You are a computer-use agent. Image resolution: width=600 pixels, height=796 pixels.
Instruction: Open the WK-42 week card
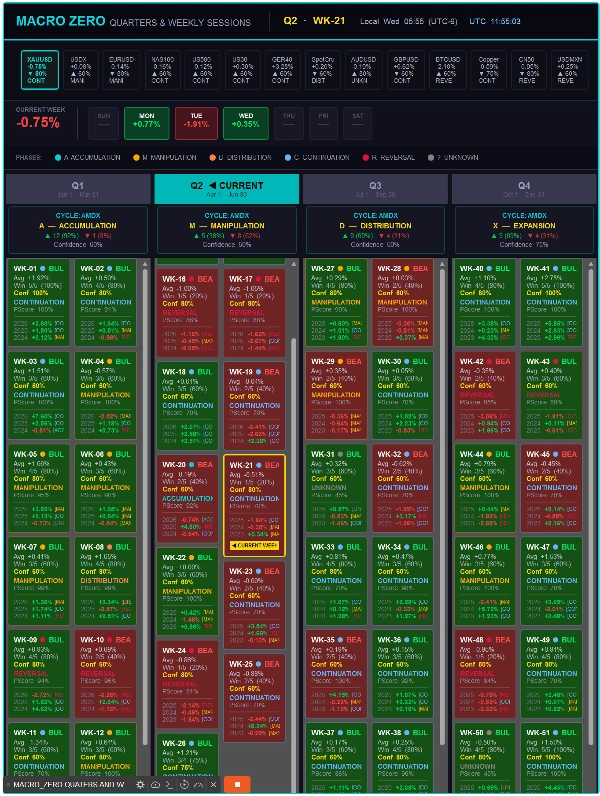click(x=485, y=395)
